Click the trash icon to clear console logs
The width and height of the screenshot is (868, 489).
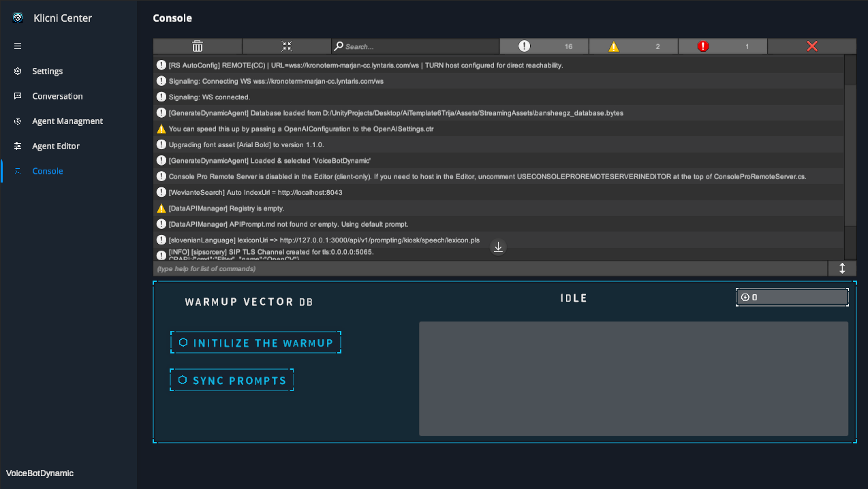tap(198, 46)
